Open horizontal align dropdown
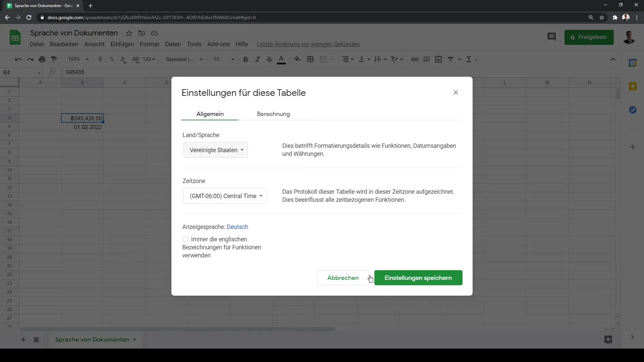The height and width of the screenshot is (362, 644). coord(348,59)
